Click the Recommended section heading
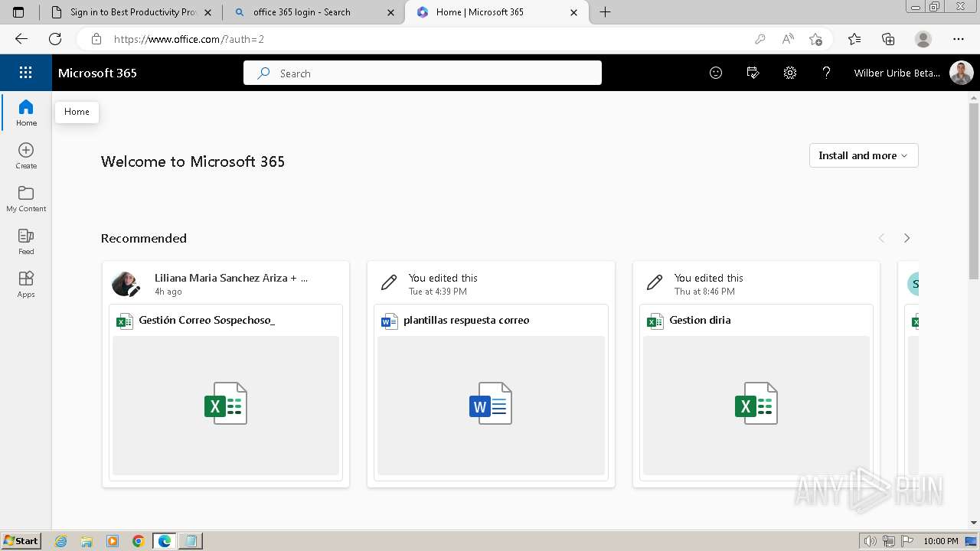The height and width of the screenshot is (551, 980). [x=144, y=238]
